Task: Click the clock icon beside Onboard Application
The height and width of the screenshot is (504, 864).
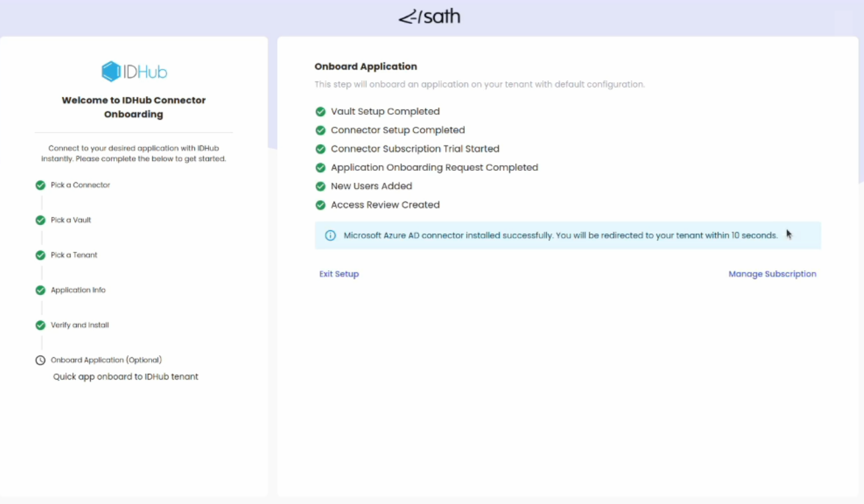Action: [x=40, y=360]
